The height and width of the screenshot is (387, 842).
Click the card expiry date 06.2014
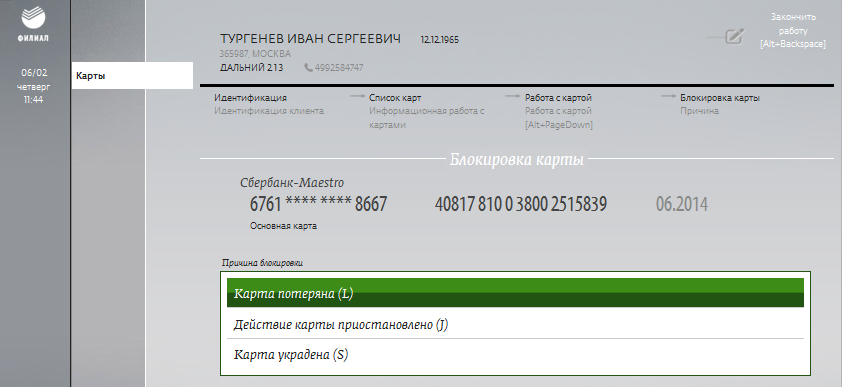tap(681, 205)
